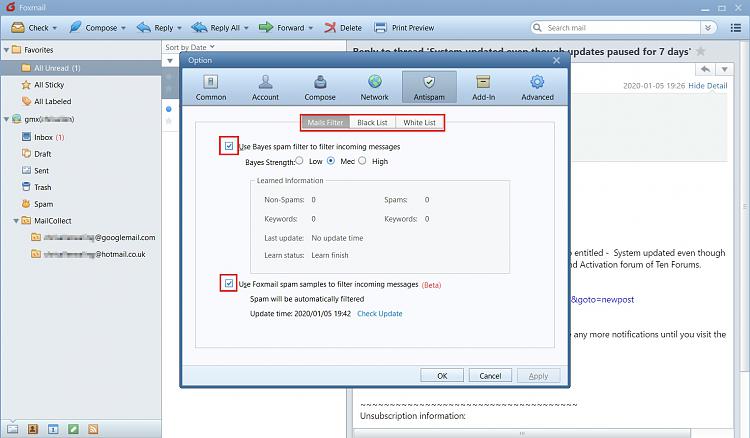Switch to the Mails Filter tab
This screenshot has height=438, width=750.
[326, 122]
